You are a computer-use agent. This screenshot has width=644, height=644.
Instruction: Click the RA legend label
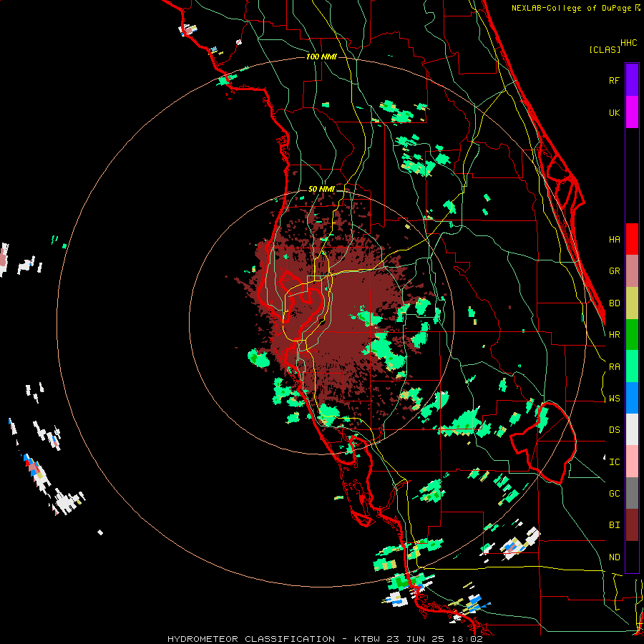[x=614, y=367]
